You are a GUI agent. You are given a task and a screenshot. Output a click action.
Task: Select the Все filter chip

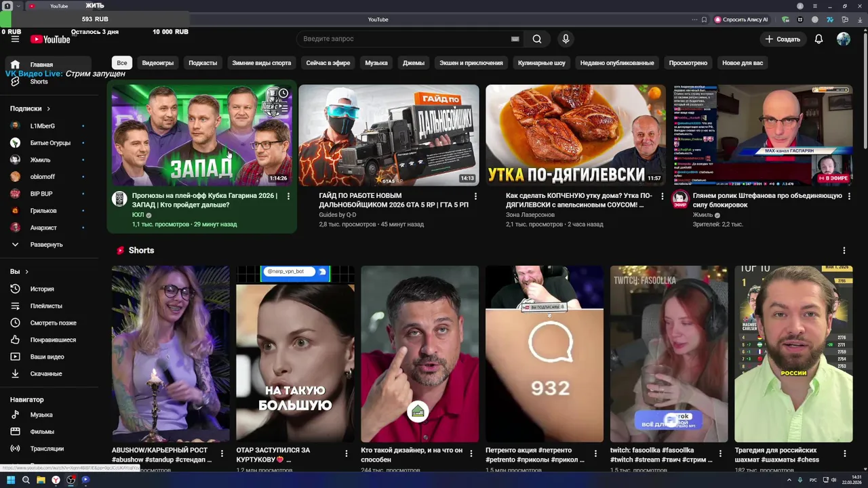pyautogui.click(x=122, y=63)
